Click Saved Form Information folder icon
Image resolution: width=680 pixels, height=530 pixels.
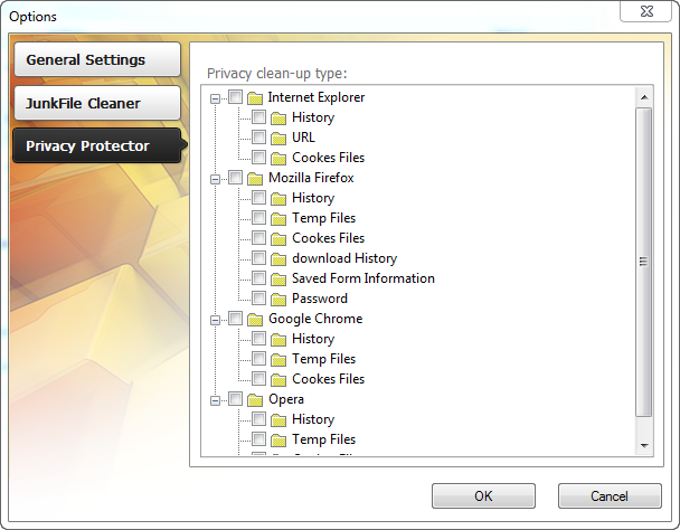point(278,279)
